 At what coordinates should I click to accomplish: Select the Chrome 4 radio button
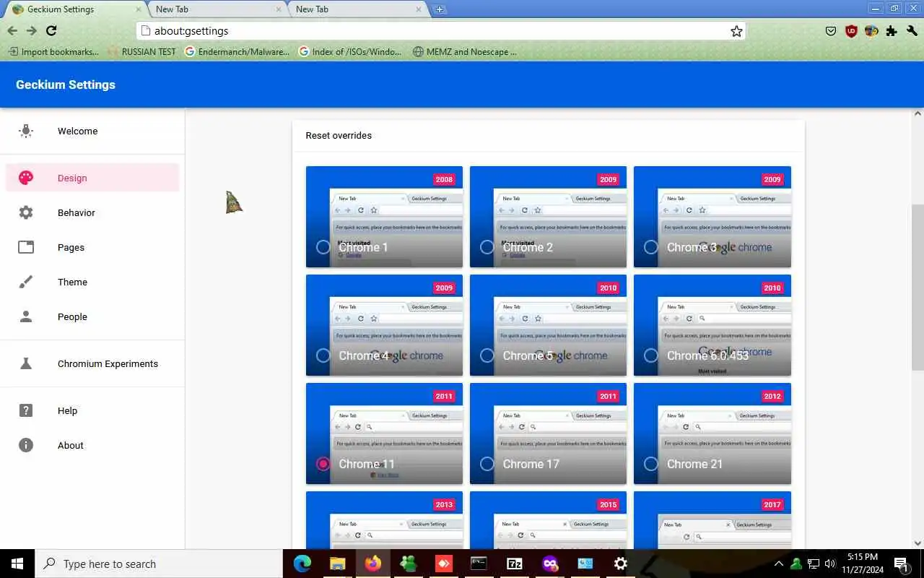click(323, 355)
